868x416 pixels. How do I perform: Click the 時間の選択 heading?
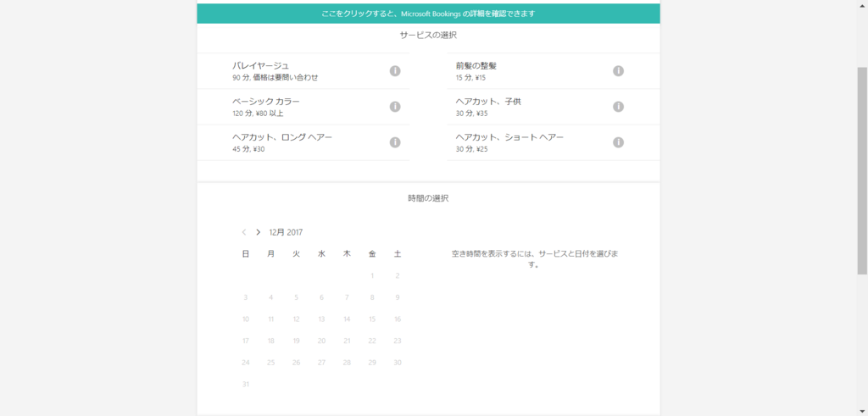point(428,198)
